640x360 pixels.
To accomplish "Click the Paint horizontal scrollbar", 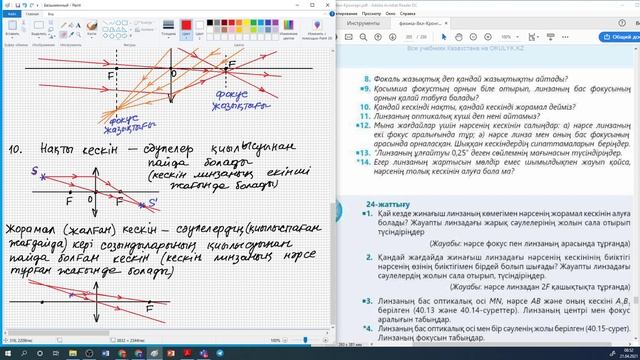I will pos(58,333).
